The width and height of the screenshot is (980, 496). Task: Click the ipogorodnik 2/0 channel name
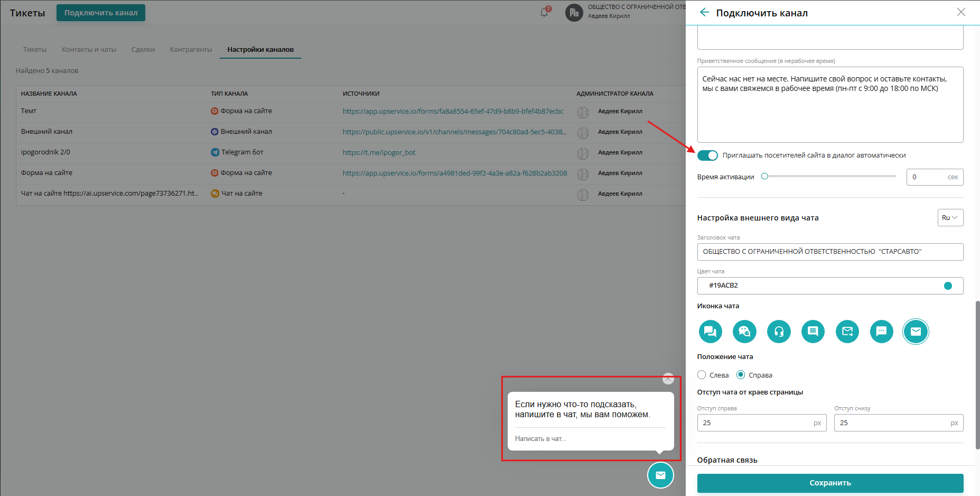pos(45,152)
